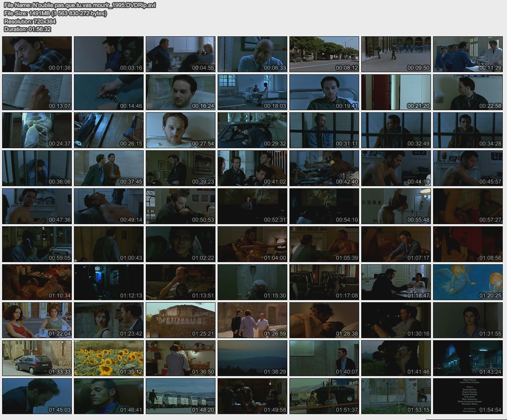Open the two women at café thumbnail at 01:22:04
This screenshot has width=507, height=420.
point(37,320)
